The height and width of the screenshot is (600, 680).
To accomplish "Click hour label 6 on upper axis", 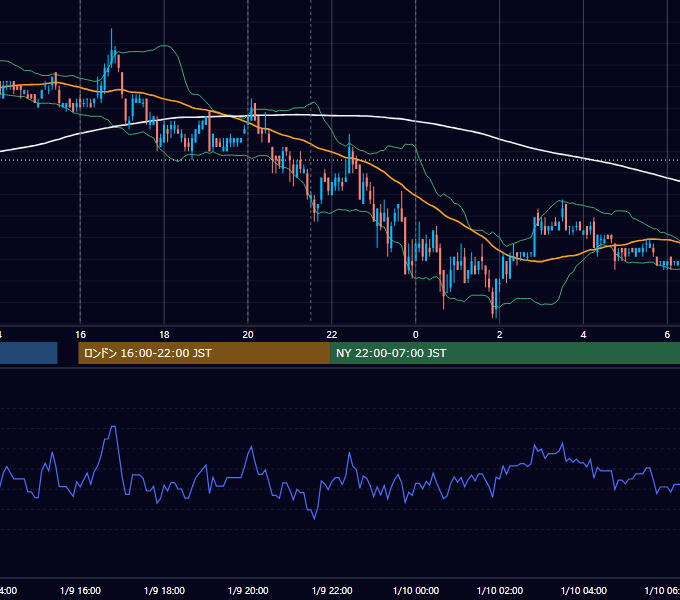I will [x=667, y=335].
